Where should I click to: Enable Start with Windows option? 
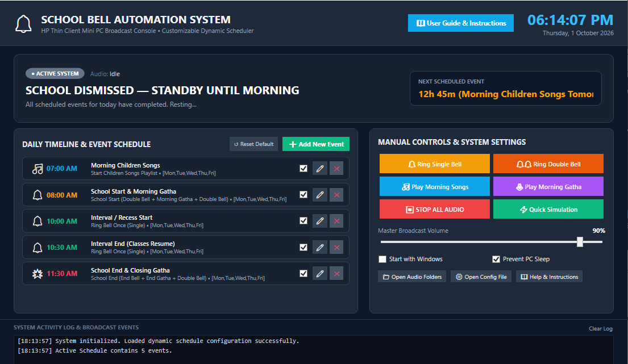pos(382,259)
